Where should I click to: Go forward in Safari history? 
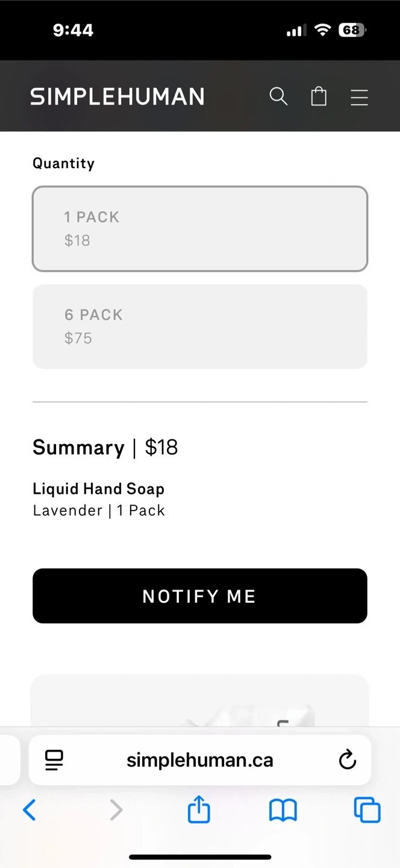pos(116,810)
